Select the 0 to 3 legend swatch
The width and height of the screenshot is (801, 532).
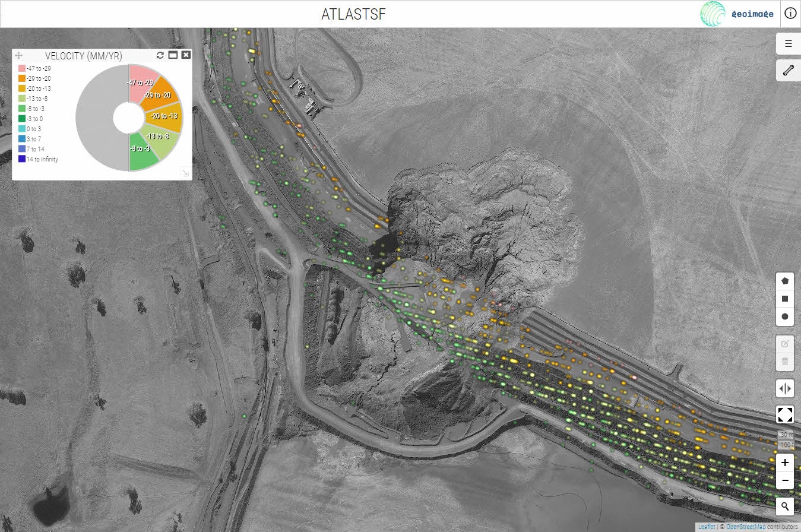tap(22, 129)
